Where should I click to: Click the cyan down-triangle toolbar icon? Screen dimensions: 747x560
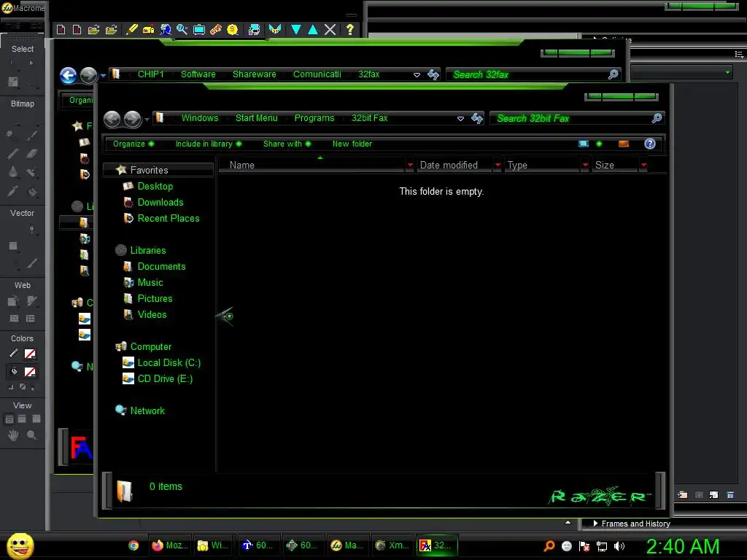click(296, 29)
